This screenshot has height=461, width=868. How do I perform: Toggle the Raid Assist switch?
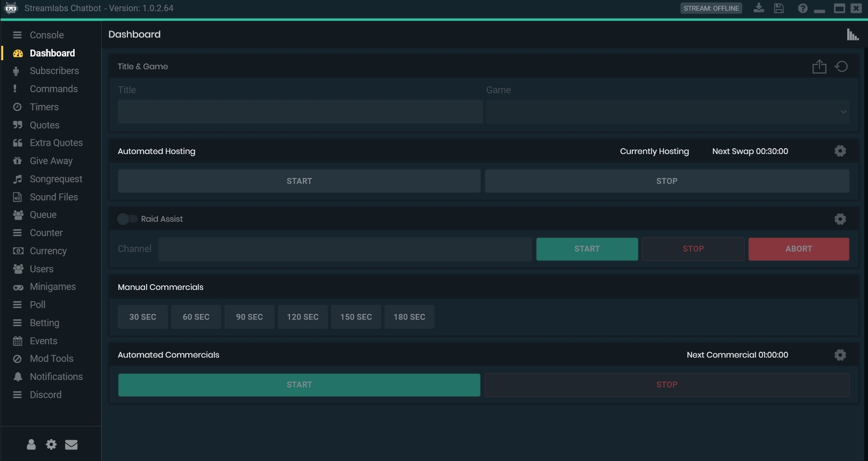click(127, 219)
